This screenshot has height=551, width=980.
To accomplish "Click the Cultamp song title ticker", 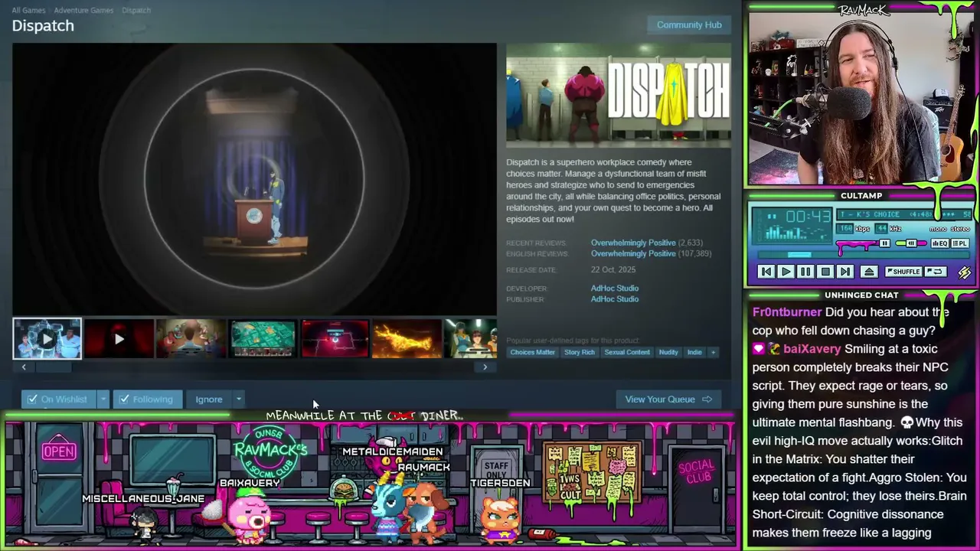I will tap(903, 214).
